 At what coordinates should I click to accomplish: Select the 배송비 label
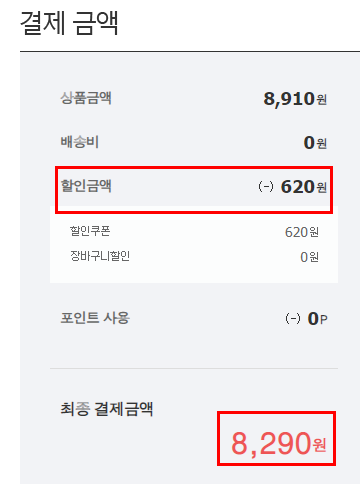pos(80,142)
